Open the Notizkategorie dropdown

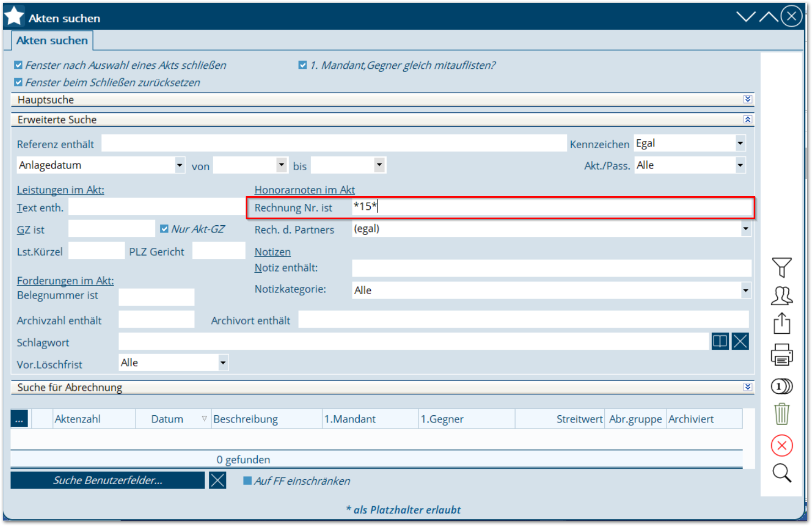[x=746, y=290]
